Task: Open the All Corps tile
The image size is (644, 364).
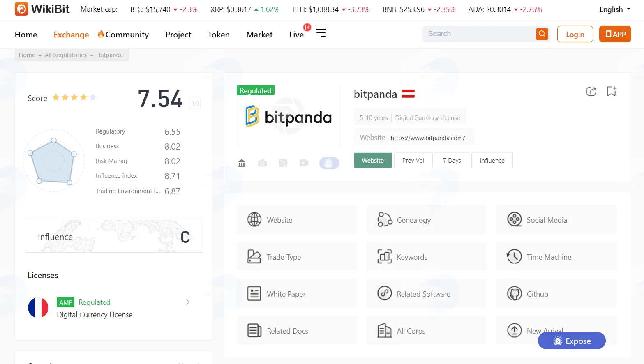Action: click(x=426, y=331)
